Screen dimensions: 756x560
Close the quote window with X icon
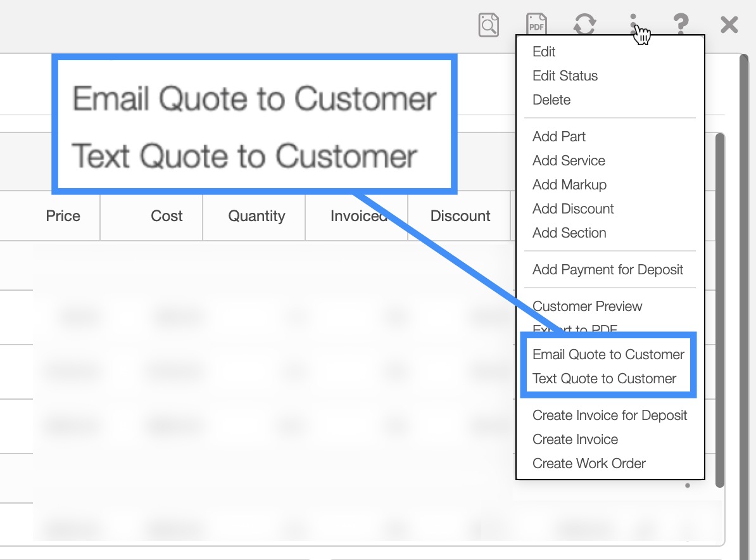pyautogui.click(x=729, y=25)
